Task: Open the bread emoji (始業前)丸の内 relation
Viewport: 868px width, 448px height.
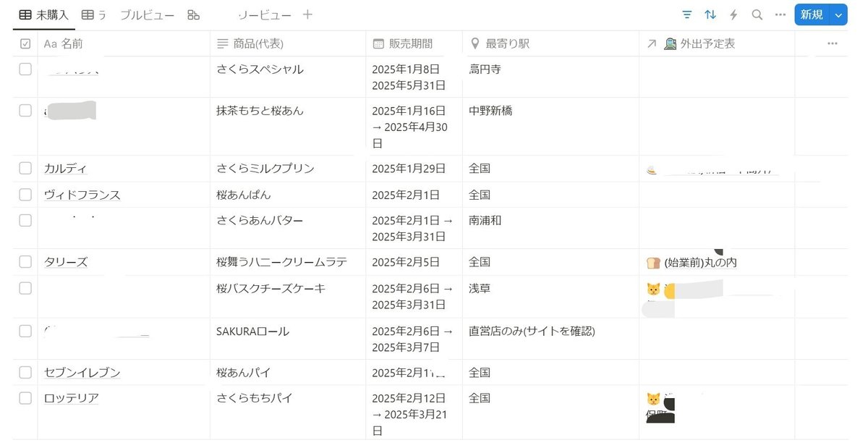Action: tap(692, 262)
